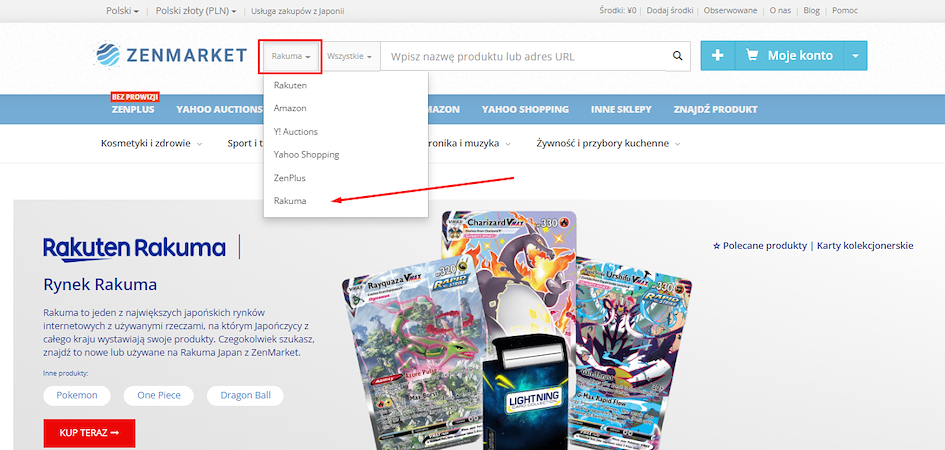This screenshot has height=450, width=945.
Task: Open the YAHOO AUCTIONS navigation tab
Action: 219,109
